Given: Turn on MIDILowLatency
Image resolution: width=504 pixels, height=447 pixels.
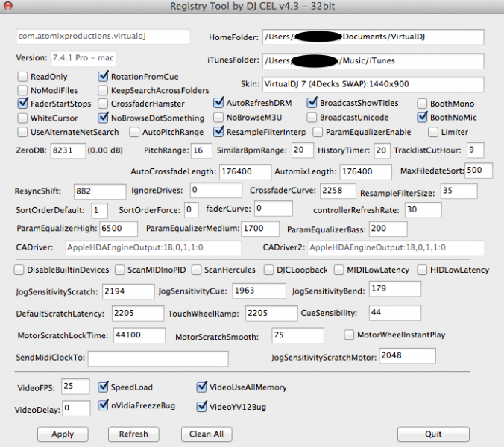Looking at the screenshot, I should 338,270.
